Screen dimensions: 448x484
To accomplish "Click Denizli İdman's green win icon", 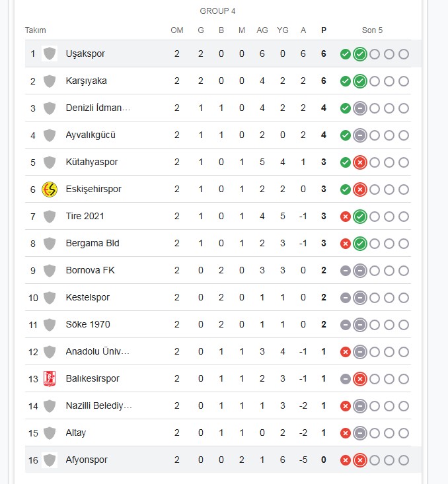I will (346, 108).
